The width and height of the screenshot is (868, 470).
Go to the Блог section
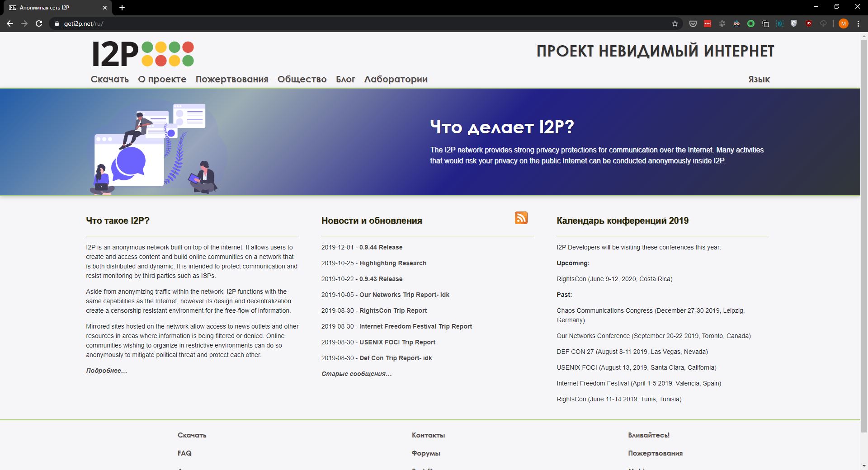[345, 80]
